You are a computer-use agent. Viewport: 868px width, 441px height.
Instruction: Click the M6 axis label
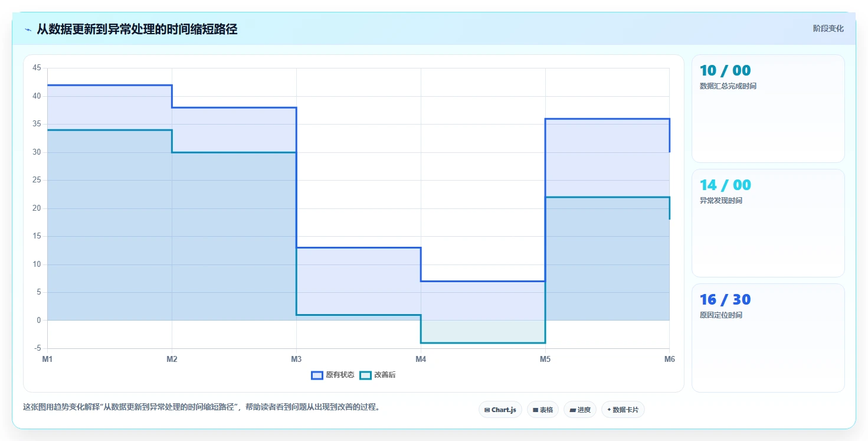[x=669, y=359]
